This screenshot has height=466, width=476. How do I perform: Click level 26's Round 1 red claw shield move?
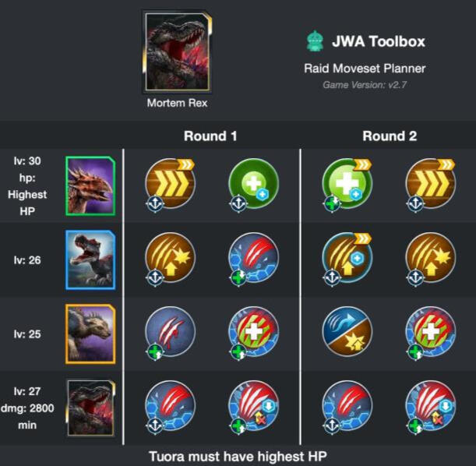pos(253,258)
